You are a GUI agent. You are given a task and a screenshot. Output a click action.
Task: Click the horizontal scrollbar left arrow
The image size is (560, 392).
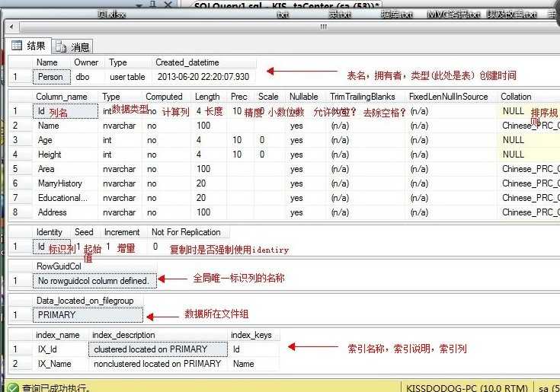coord(11,27)
